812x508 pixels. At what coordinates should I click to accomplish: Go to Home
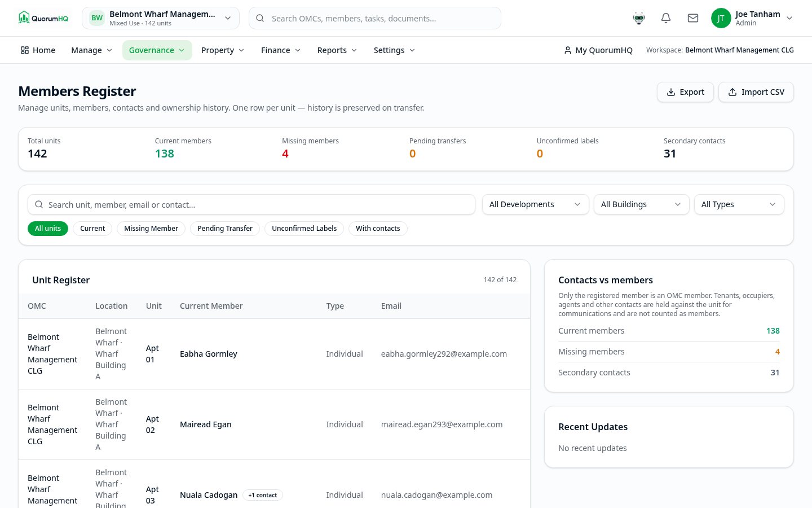[x=38, y=50]
